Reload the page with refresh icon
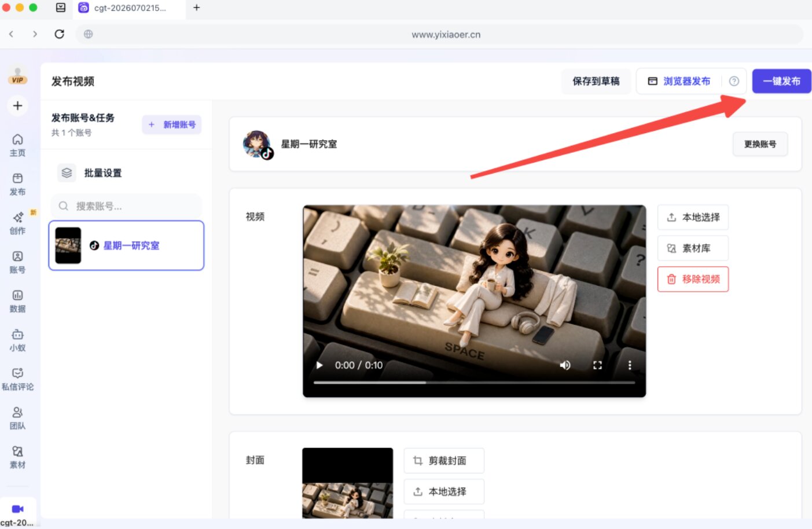The height and width of the screenshot is (529, 812). 59,34
